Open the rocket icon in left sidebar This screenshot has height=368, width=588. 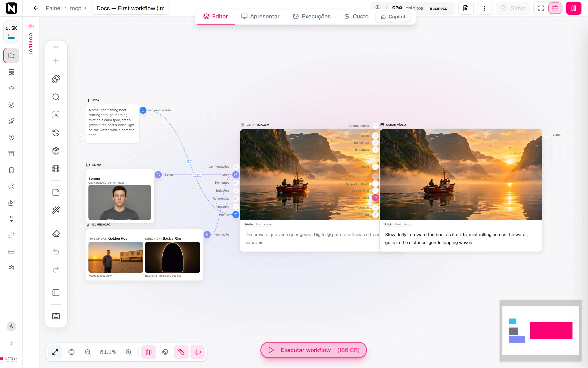click(11, 121)
